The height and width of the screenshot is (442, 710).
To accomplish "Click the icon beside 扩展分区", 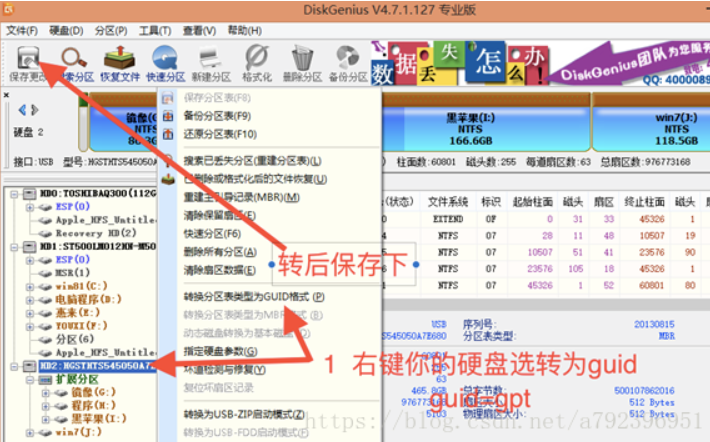I will coord(45,380).
